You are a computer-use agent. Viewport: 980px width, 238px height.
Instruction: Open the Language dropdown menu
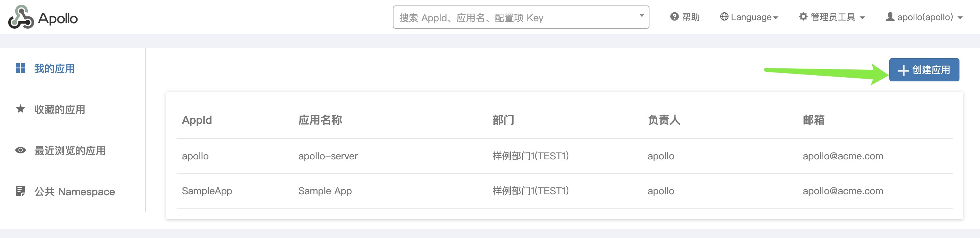[749, 17]
